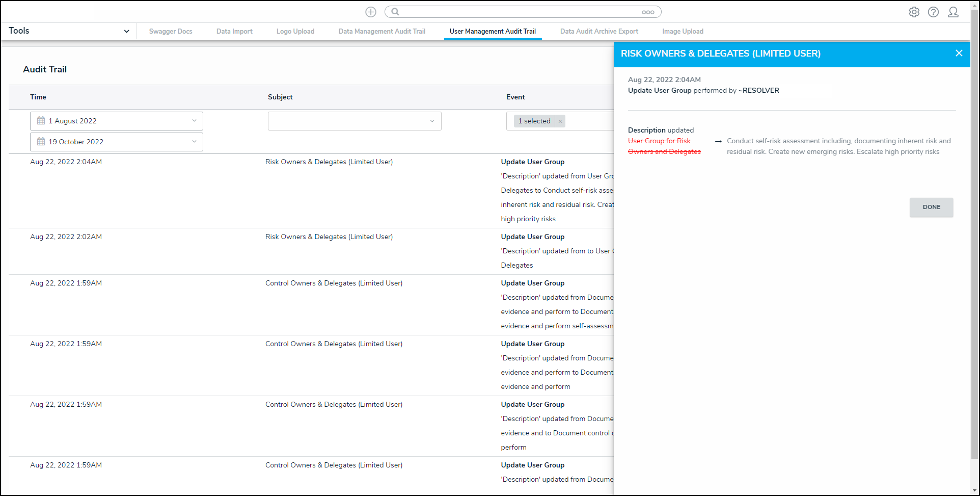Screen dimensions: 980x496
Task: Click the Subject column header
Action: [x=280, y=97]
